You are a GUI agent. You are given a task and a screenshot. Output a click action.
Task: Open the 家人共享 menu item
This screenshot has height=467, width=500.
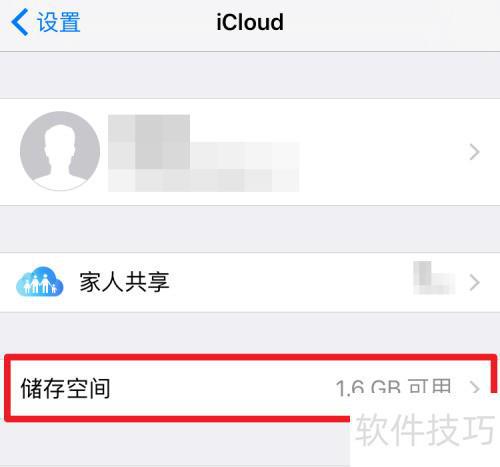coord(250,282)
